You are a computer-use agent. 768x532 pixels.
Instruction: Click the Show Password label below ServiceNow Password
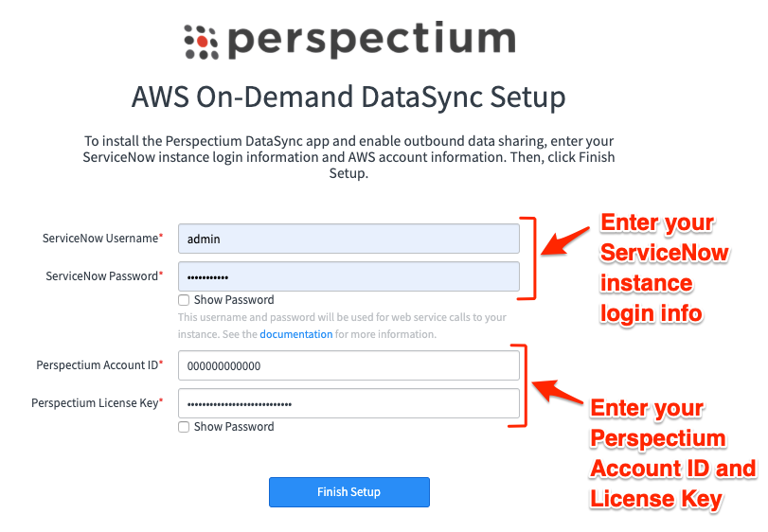coord(234,299)
